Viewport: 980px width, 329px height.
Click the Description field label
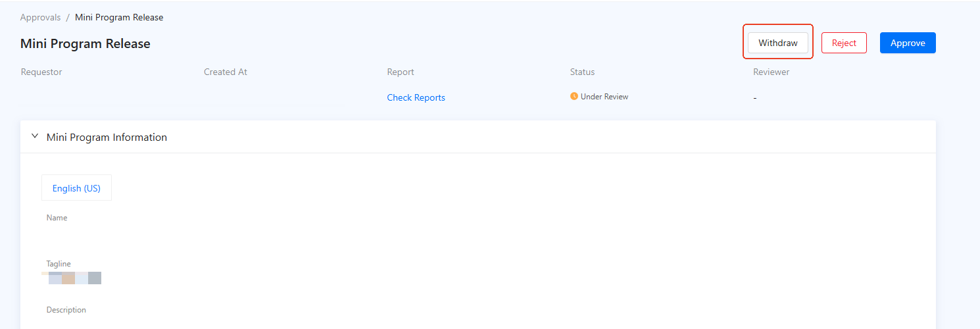pyautogui.click(x=66, y=310)
